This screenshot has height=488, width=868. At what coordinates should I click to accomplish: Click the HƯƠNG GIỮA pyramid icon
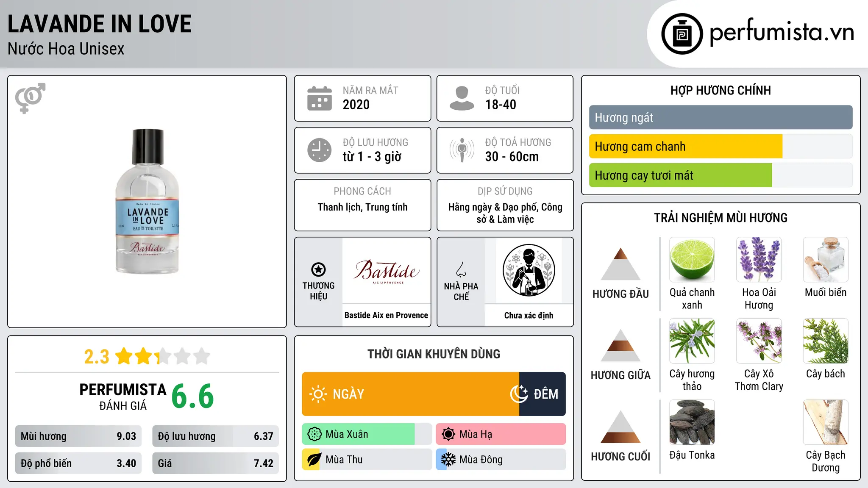click(620, 345)
